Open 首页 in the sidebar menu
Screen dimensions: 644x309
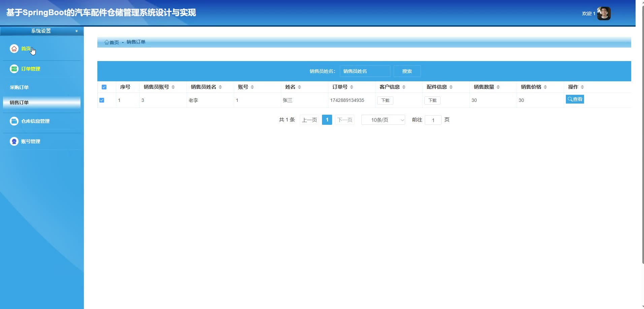26,49
